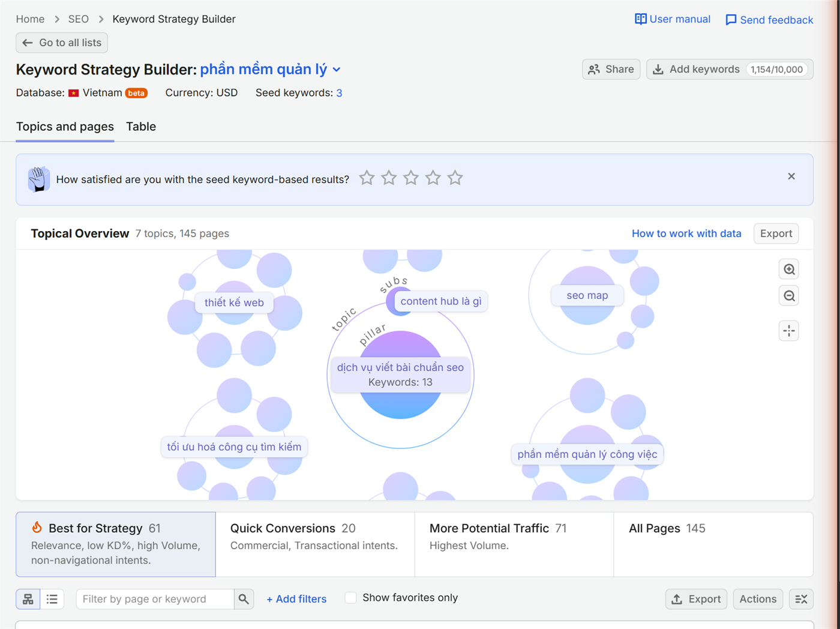Viewport: 840px width, 629px height.
Task: Click Add filters
Action: [x=296, y=599]
